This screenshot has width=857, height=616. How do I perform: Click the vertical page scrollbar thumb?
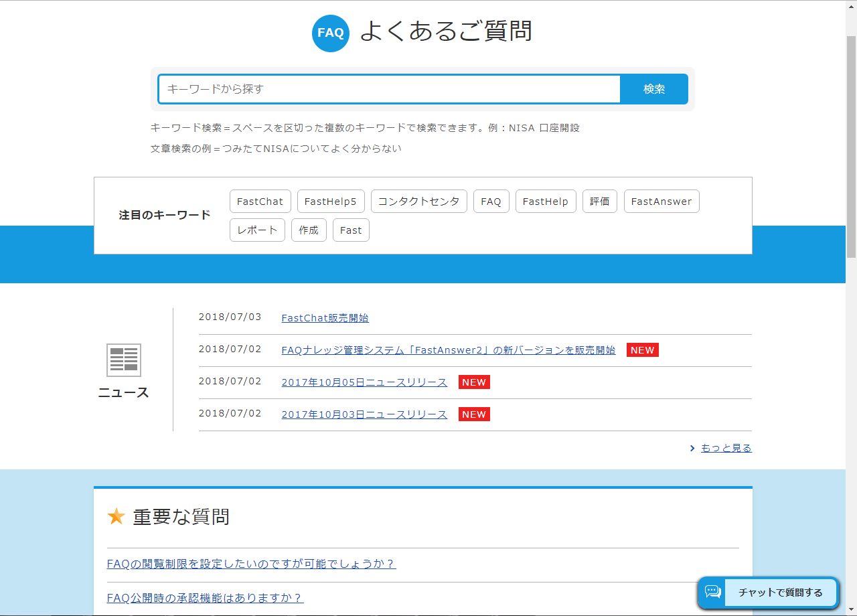pyautogui.click(x=851, y=147)
